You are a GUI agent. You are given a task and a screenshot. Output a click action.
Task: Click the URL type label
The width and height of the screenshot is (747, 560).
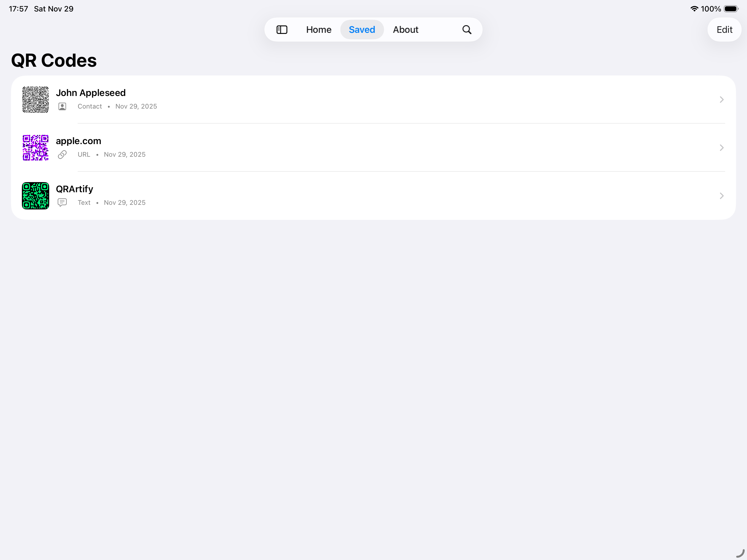(84, 155)
